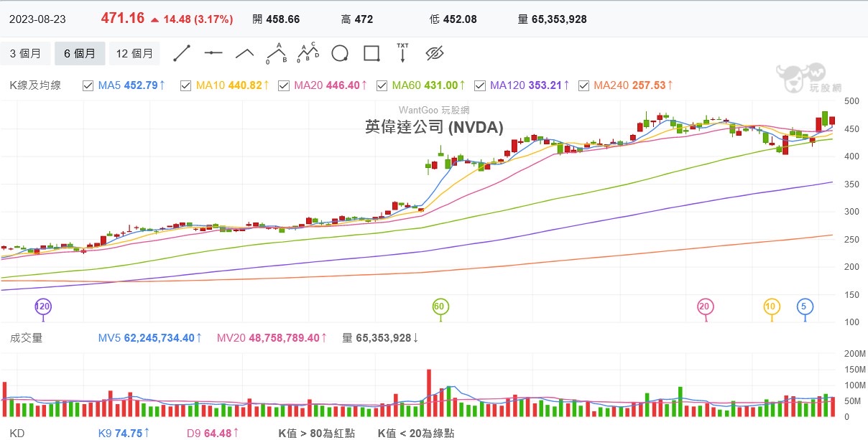
Task: Click the D9 value 64.48
Action: point(218,433)
